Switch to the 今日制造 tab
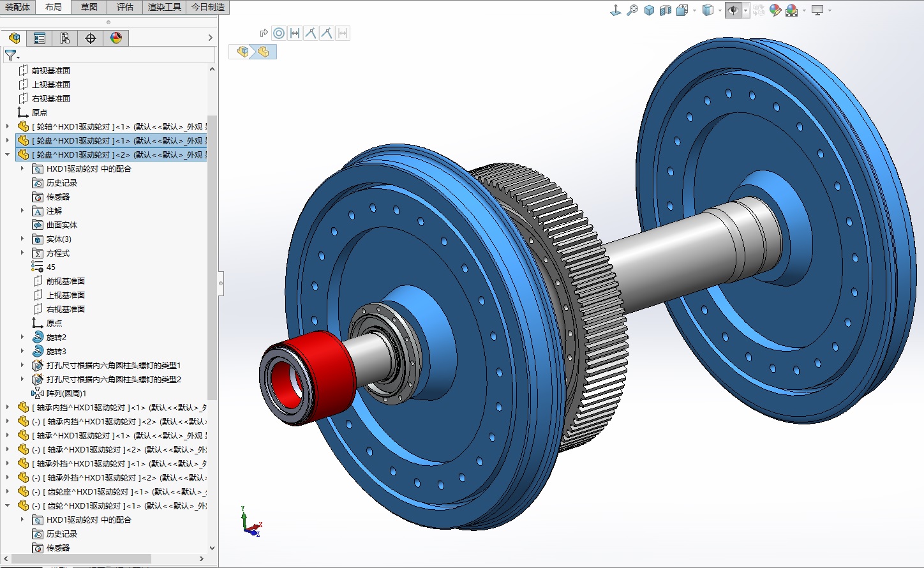This screenshot has height=568, width=924. pos(208,7)
